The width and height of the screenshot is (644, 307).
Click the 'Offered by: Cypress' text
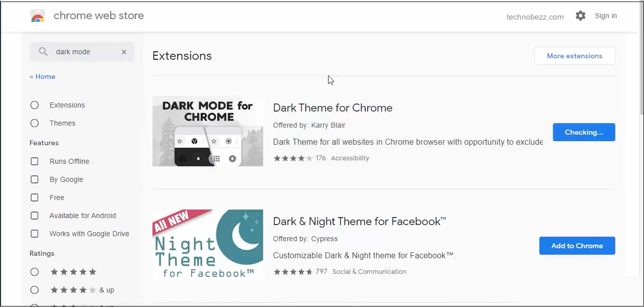pos(305,239)
